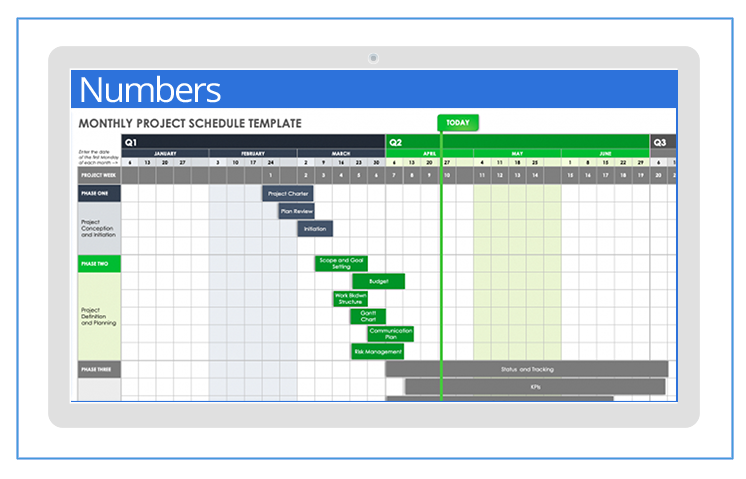
Task: Click the TODAY marker label
Action: point(458,123)
